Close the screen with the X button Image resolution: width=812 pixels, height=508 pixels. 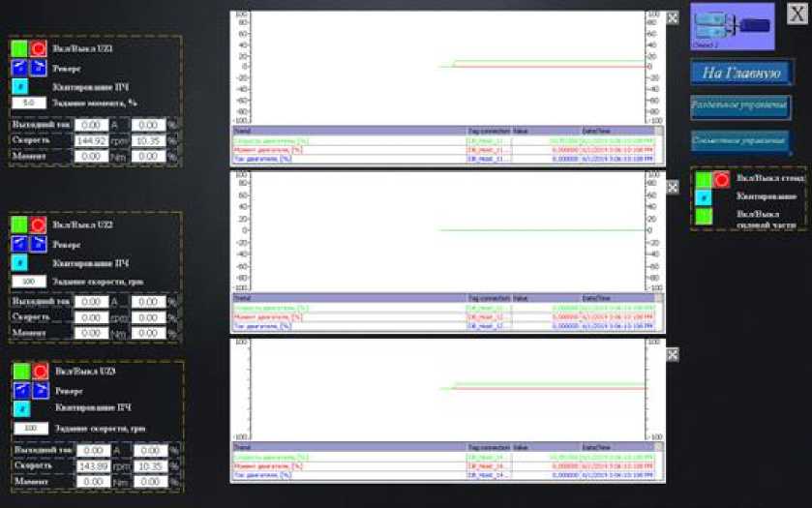click(797, 14)
